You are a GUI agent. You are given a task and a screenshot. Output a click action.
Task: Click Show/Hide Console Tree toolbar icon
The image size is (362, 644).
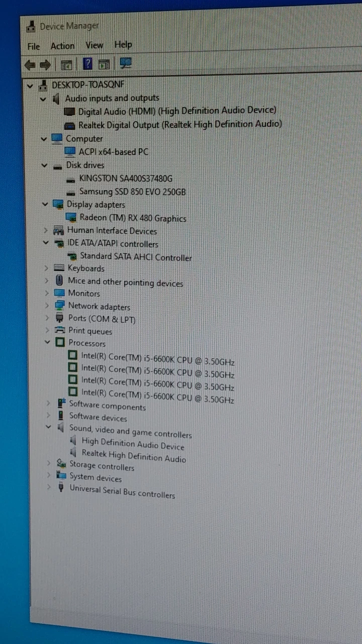(66, 64)
